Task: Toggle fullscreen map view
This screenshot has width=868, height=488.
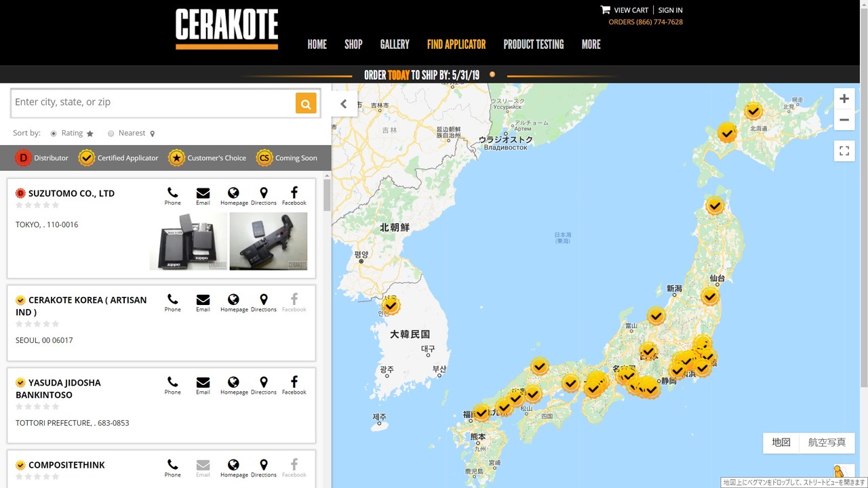Action: point(844,151)
